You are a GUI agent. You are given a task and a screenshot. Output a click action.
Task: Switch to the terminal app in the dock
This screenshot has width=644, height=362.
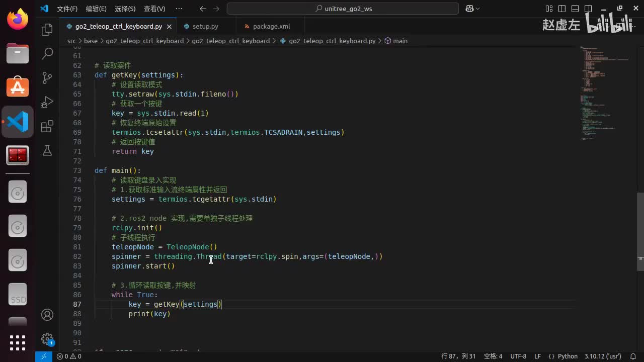click(x=18, y=156)
